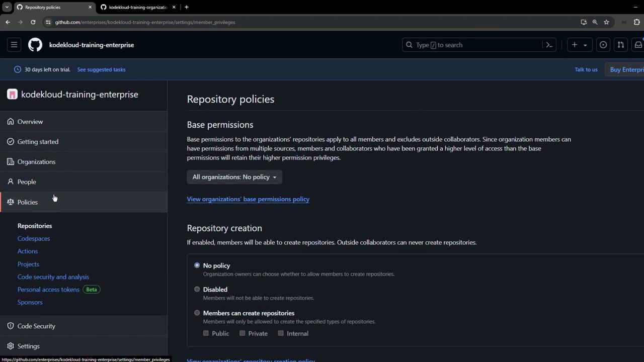644x362 pixels.
Task: Select the Disabled repository creation option
Action: (x=197, y=289)
